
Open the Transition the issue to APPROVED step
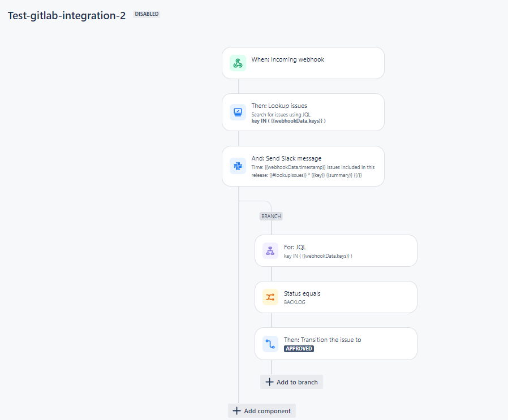(337, 343)
